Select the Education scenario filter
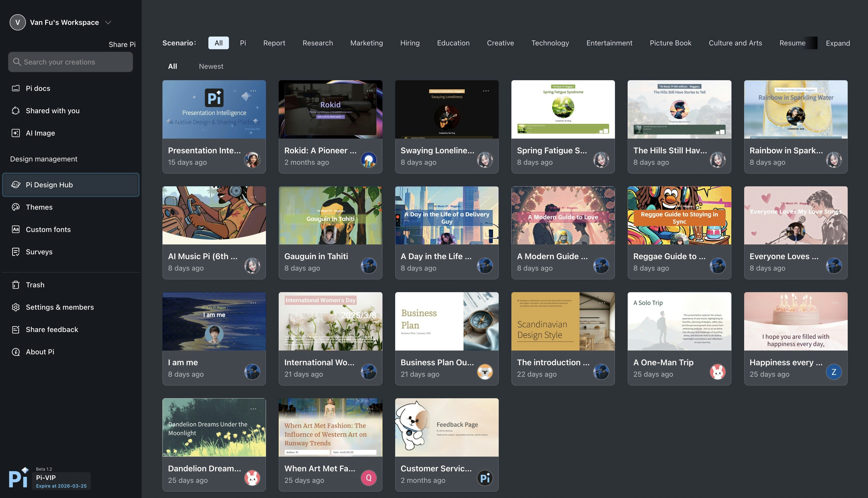The width and height of the screenshot is (868, 498). [453, 43]
